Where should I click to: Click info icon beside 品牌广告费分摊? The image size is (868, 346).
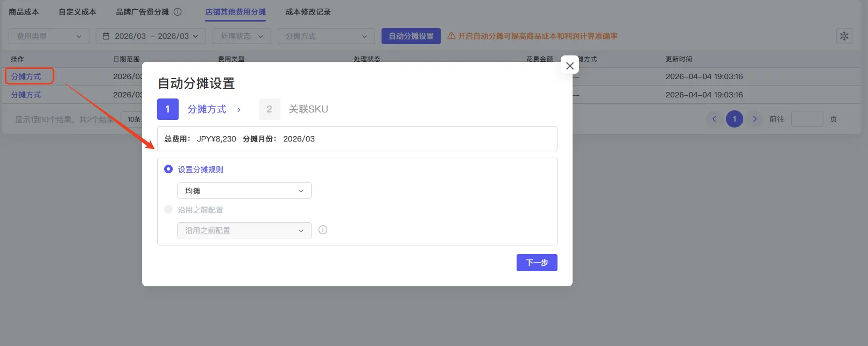click(178, 12)
